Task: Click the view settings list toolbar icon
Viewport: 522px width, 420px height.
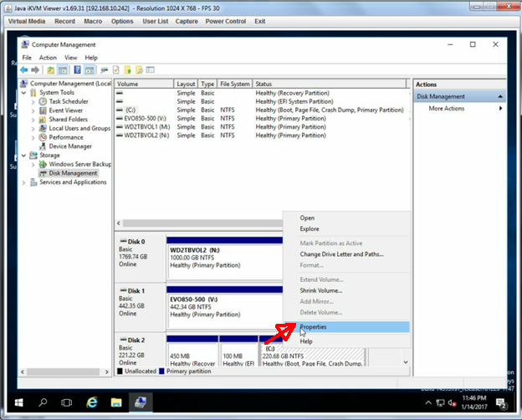Action: point(151,70)
